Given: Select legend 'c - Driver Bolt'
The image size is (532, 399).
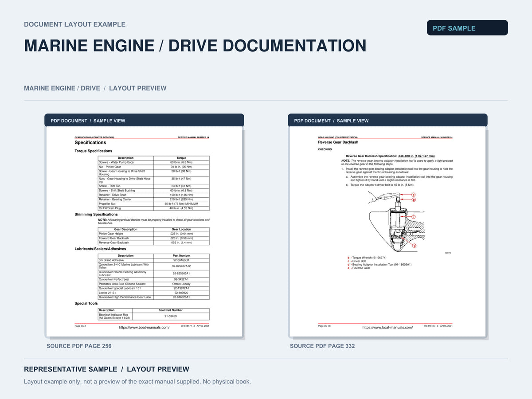Looking at the screenshot, I should (x=357, y=261).
